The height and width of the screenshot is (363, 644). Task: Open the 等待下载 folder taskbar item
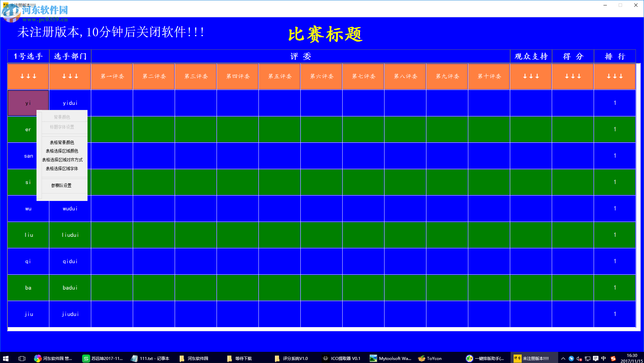[x=240, y=358]
